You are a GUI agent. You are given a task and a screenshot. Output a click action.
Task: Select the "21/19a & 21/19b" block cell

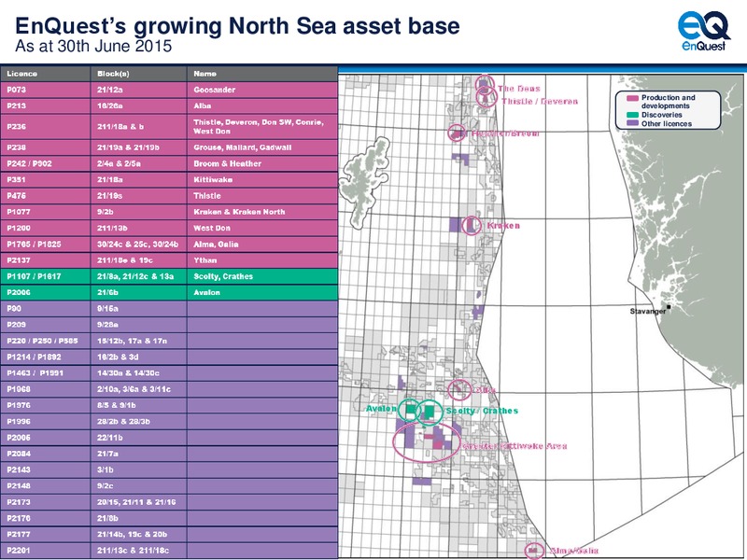(138, 147)
